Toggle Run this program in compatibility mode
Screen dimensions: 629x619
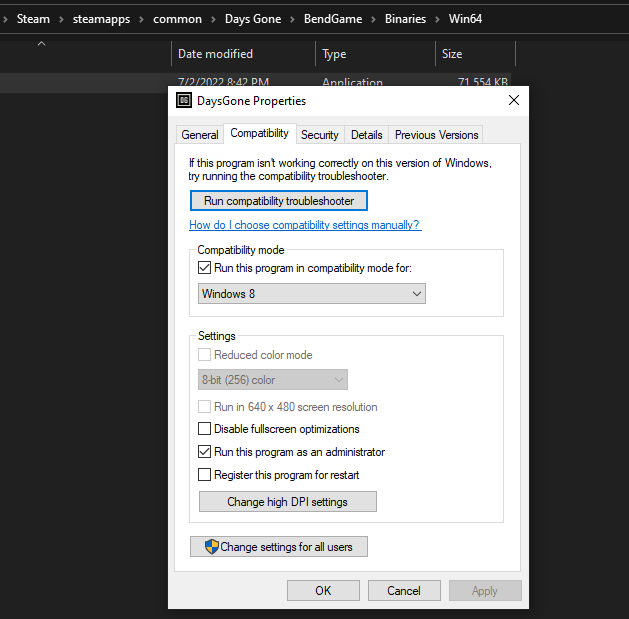205,268
